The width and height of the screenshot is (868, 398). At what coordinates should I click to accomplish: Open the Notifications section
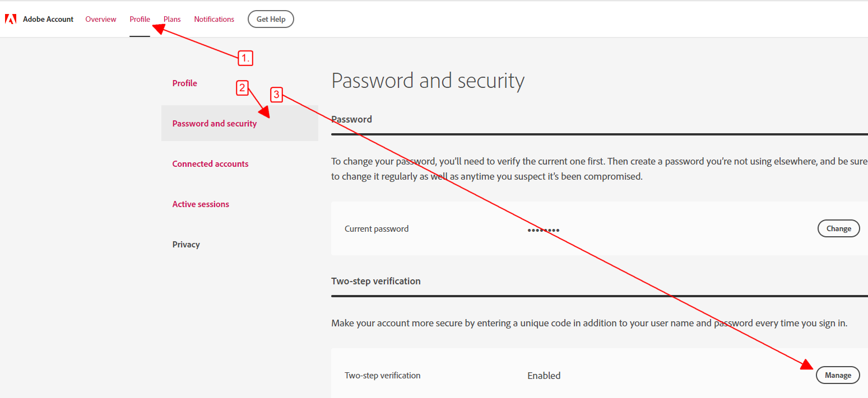[x=214, y=18]
